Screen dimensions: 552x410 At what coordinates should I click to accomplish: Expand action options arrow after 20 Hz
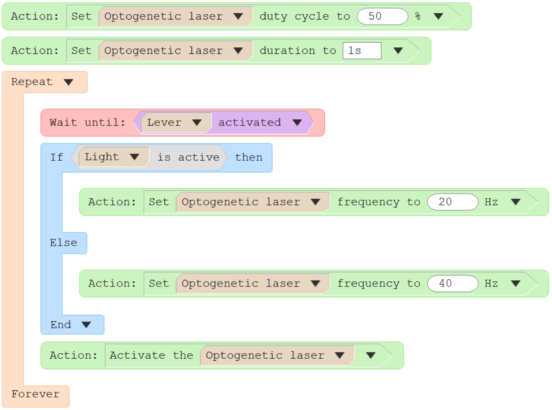pyautogui.click(x=516, y=202)
